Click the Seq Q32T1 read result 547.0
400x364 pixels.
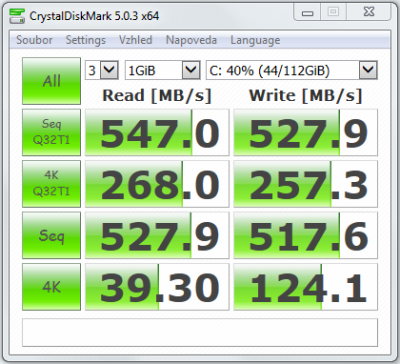pos(157,132)
